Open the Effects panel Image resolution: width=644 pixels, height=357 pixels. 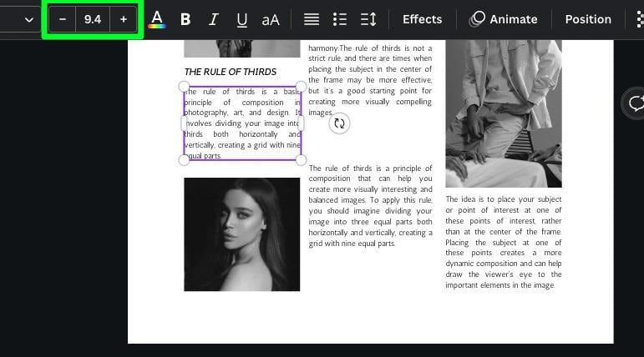(422, 19)
